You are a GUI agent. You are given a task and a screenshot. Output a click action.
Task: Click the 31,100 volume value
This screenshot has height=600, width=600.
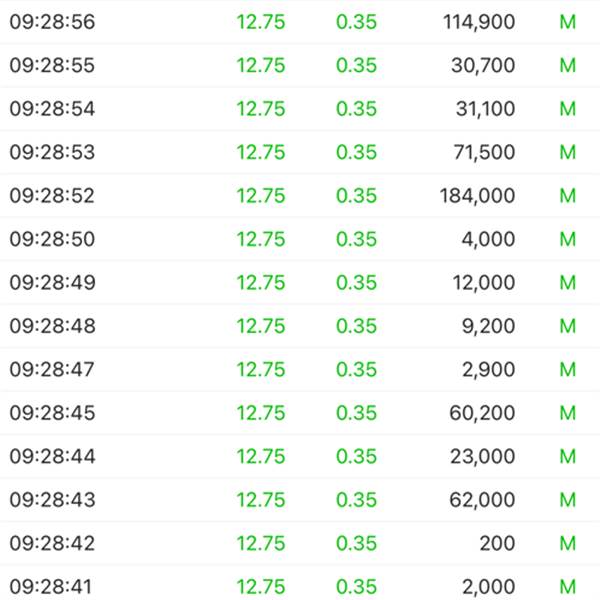click(x=485, y=109)
